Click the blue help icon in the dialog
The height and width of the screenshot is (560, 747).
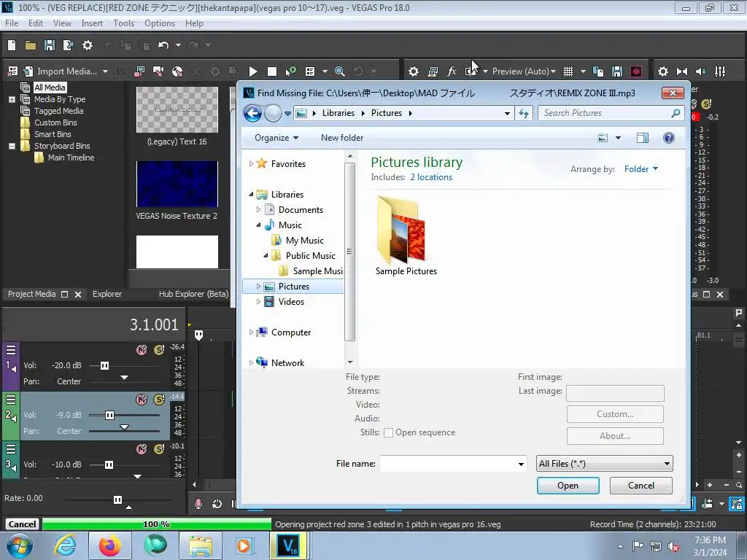669,138
